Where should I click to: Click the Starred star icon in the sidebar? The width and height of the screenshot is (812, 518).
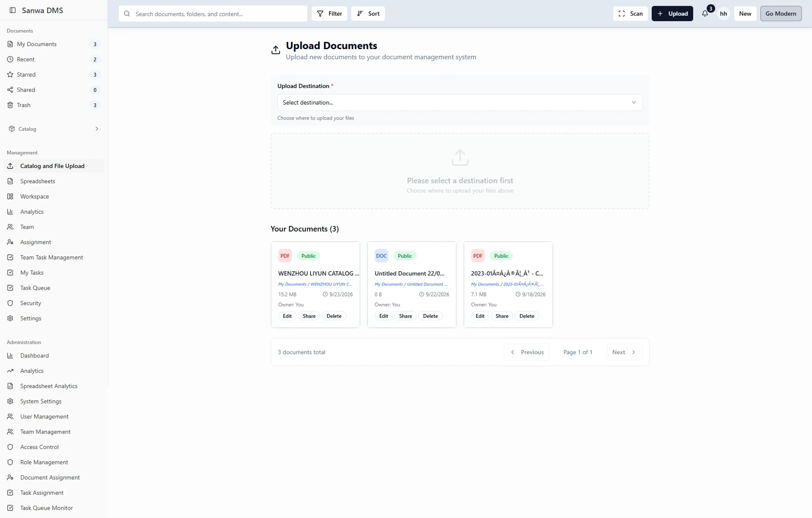click(10, 74)
